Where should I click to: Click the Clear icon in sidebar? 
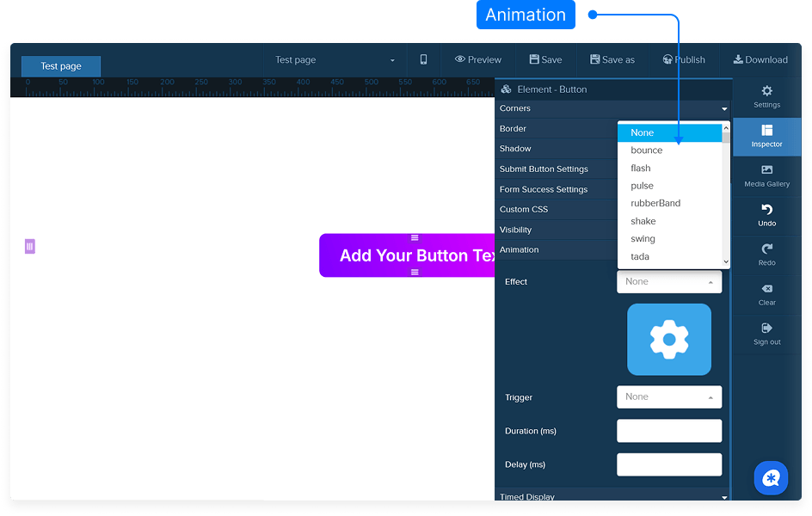pyautogui.click(x=766, y=289)
